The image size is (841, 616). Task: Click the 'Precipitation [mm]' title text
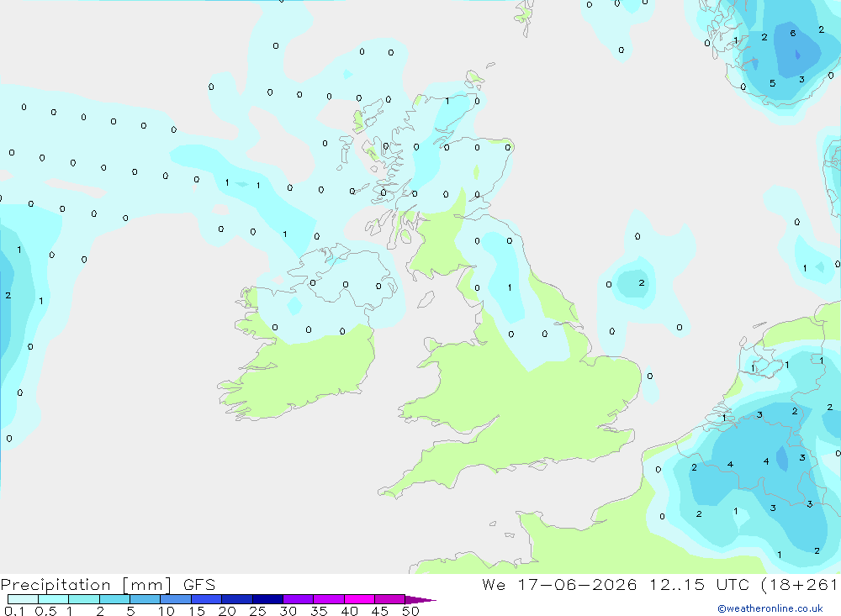point(86,585)
